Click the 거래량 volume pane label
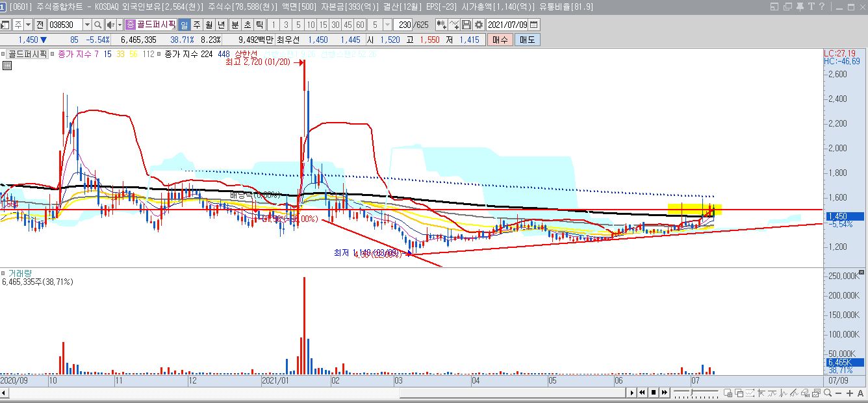Viewport: 868px width, 403px height. coord(21,273)
